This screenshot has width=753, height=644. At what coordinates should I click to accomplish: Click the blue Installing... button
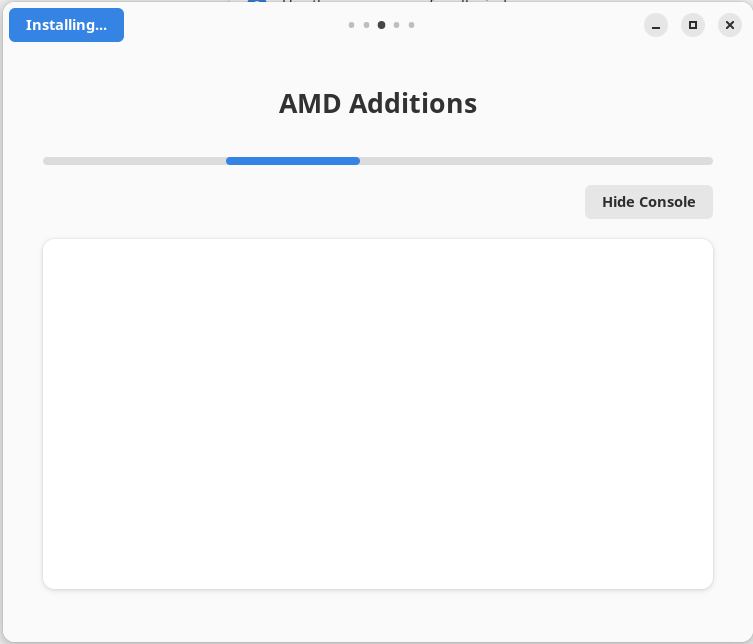coord(66,25)
